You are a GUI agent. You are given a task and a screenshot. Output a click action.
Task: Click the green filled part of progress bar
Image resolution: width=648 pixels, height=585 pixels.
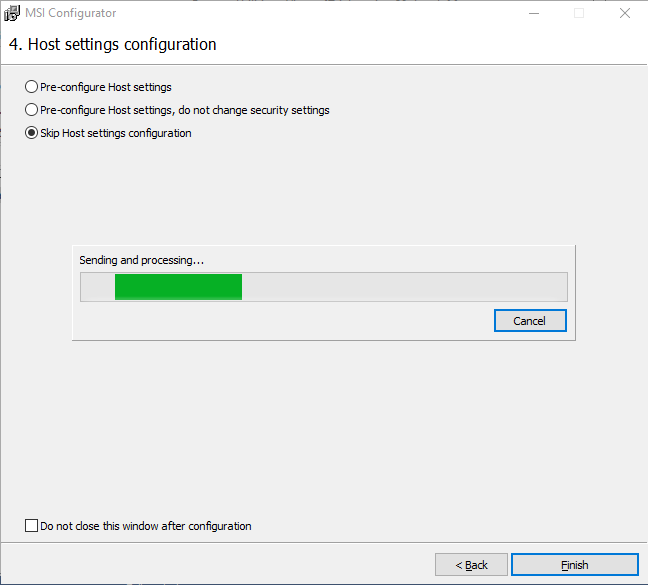pyautogui.click(x=178, y=287)
